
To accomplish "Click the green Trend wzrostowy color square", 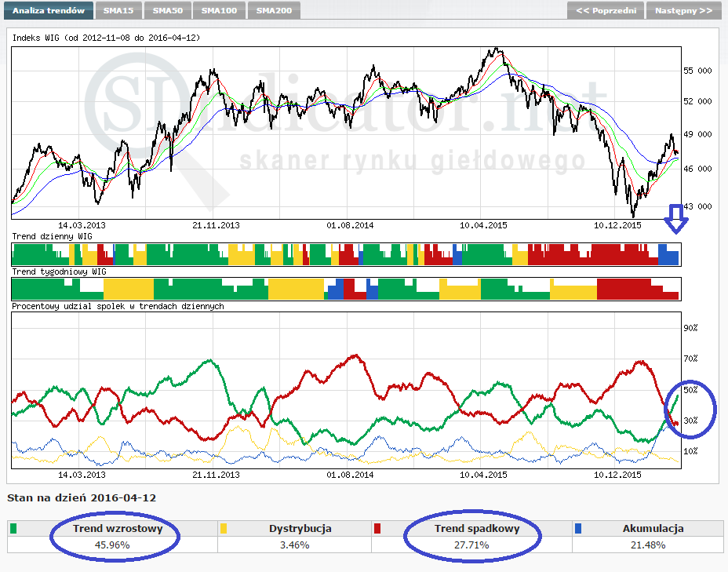I will pyautogui.click(x=13, y=528).
